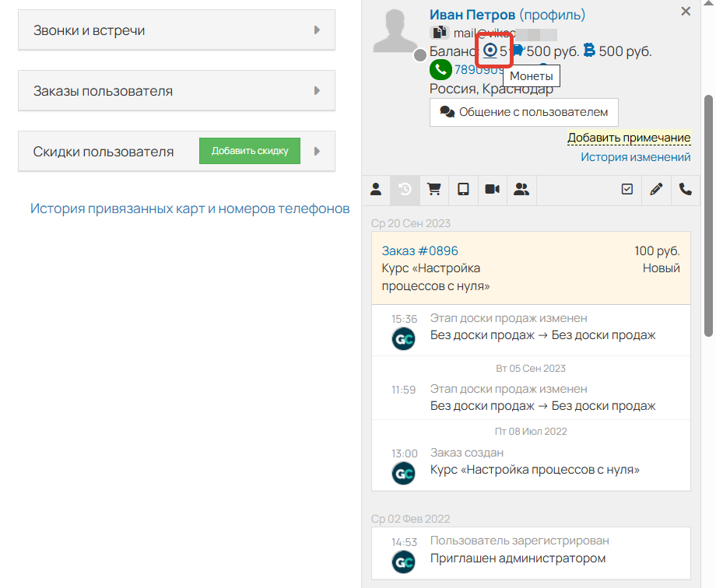Click the checkbox tasks icon on the toolbar
716x588 pixels.
(x=626, y=189)
